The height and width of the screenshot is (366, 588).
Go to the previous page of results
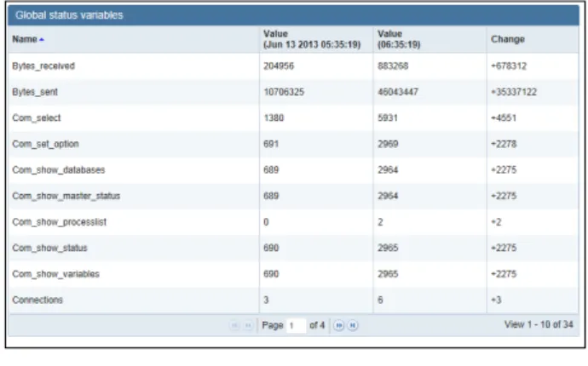click(x=248, y=325)
